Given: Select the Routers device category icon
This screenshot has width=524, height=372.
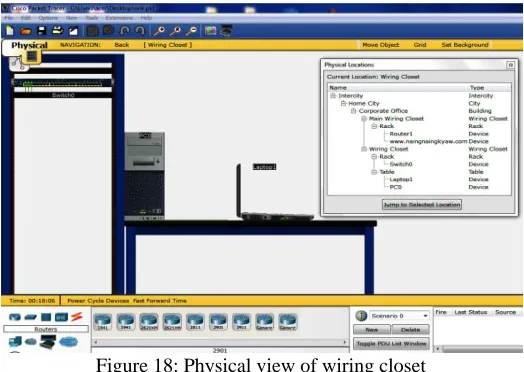Looking at the screenshot, I should [14, 317].
